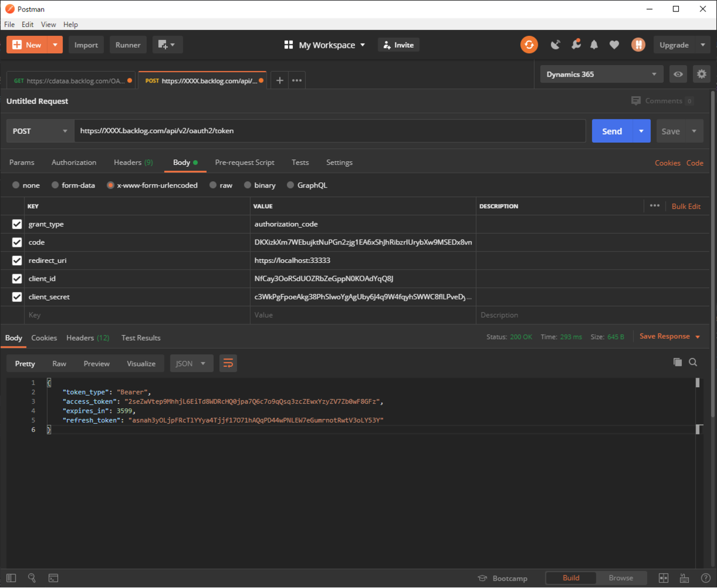717x588 pixels.
Task: Add a new request tab with plus icon
Action: [x=280, y=80]
